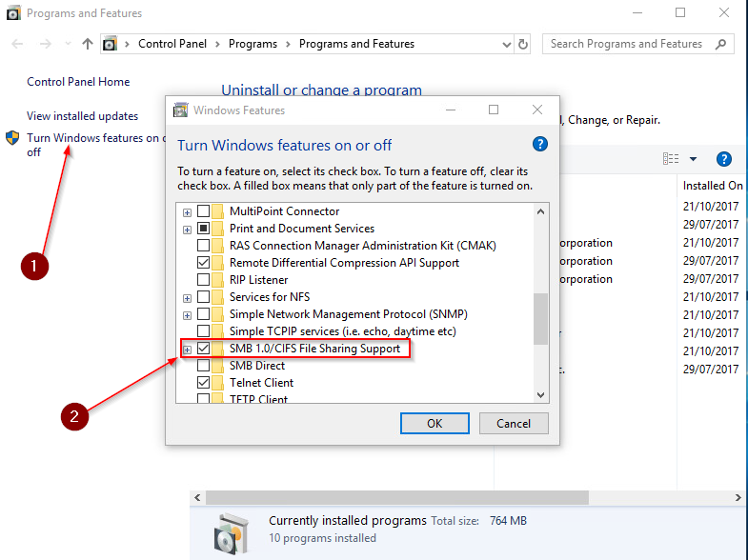Click Cancel in Windows Features dialog
The width and height of the screenshot is (748, 560).
(x=514, y=423)
